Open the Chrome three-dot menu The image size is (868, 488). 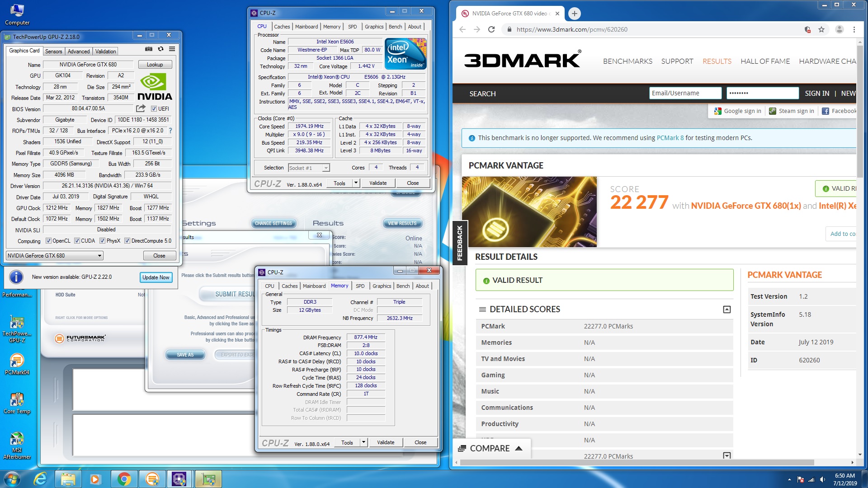[854, 29]
